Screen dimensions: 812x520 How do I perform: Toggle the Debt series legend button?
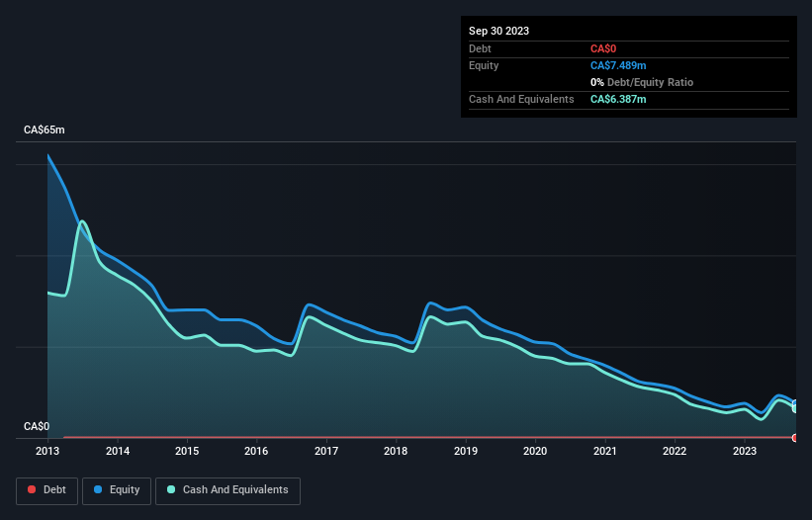coord(47,490)
